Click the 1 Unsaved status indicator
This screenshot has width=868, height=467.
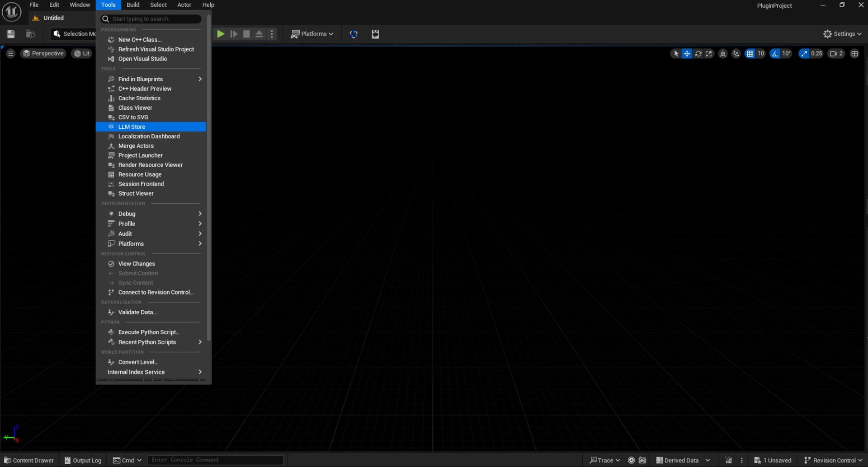(x=773, y=460)
